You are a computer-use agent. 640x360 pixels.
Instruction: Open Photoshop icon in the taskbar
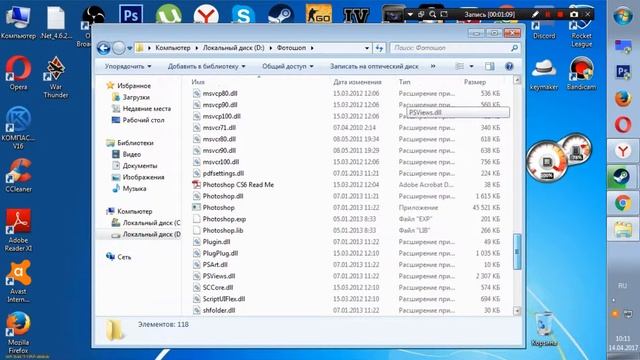pos(623,73)
